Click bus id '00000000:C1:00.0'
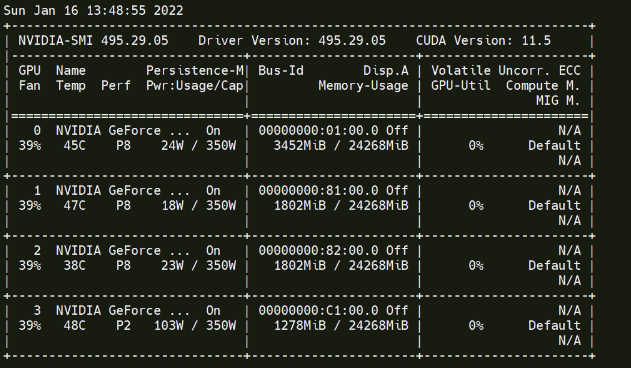Viewport: 631px width, 368px height. (318, 311)
